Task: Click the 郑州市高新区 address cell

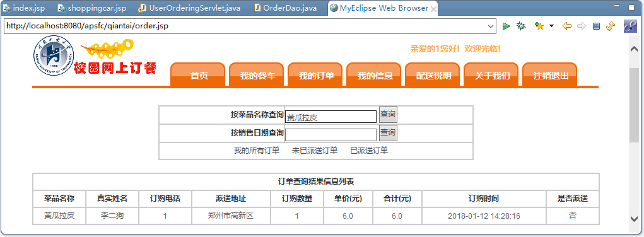Action: click(x=231, y=215)
